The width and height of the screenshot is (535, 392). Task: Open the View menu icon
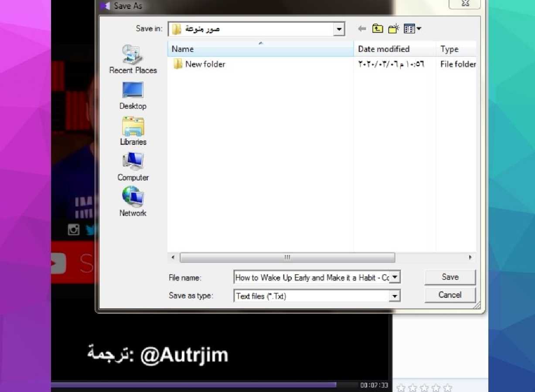tap(412, 29)
